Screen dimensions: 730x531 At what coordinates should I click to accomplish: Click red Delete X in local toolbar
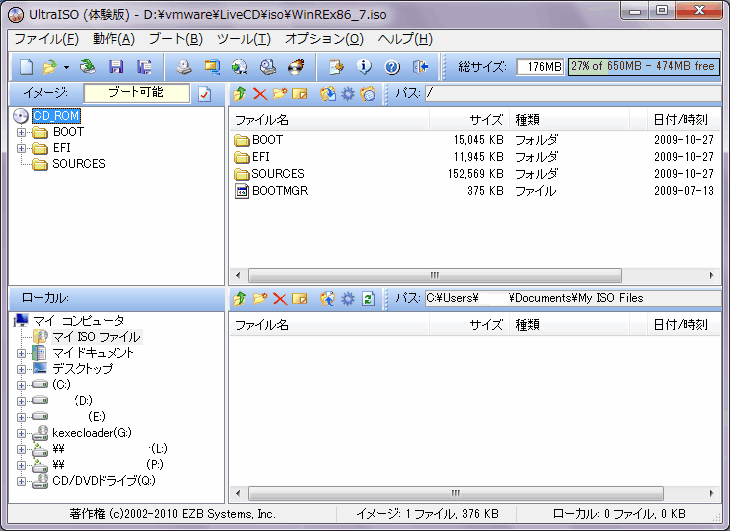pos(280,299)
